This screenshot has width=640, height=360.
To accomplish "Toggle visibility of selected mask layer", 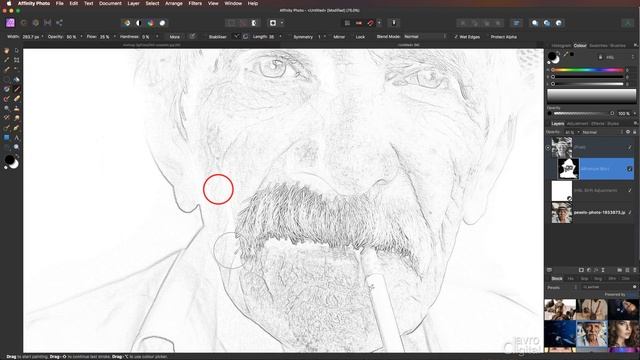I will pyautogui.click(x=629, y=169).
